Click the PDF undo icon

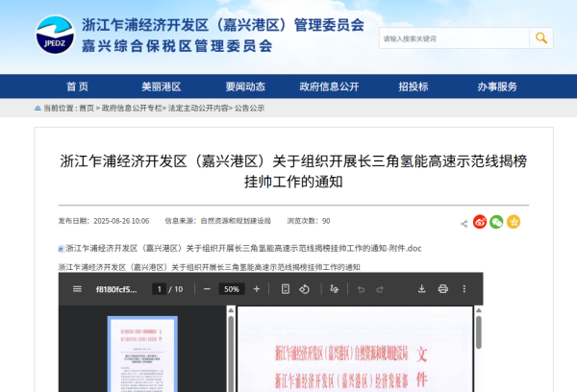point(361,289)
